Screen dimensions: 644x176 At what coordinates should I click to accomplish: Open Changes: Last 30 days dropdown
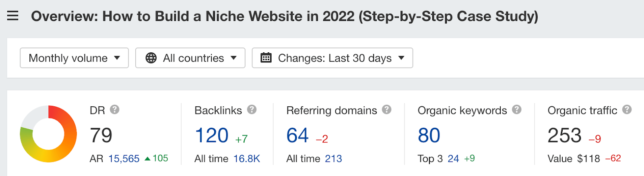pos(332,58)
